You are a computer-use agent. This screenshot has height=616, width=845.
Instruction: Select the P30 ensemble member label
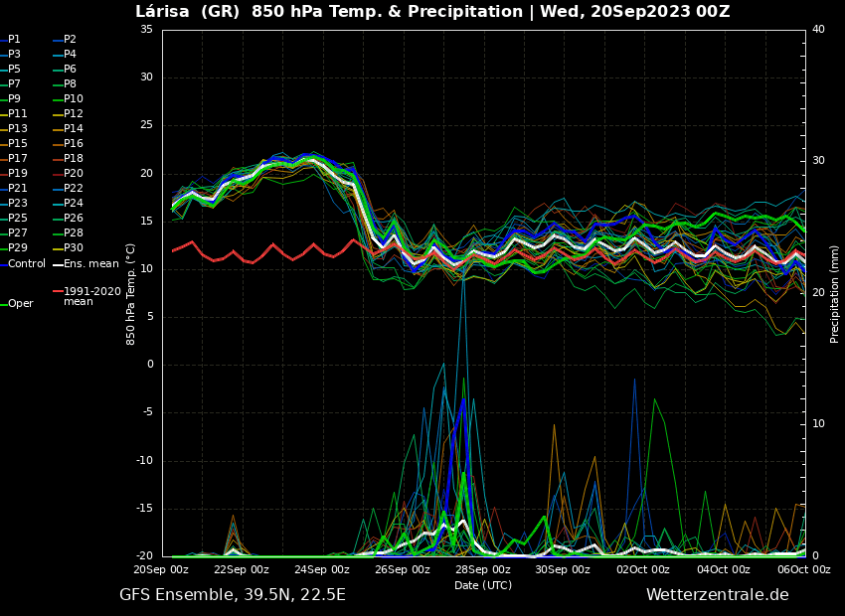click(74, 248)
